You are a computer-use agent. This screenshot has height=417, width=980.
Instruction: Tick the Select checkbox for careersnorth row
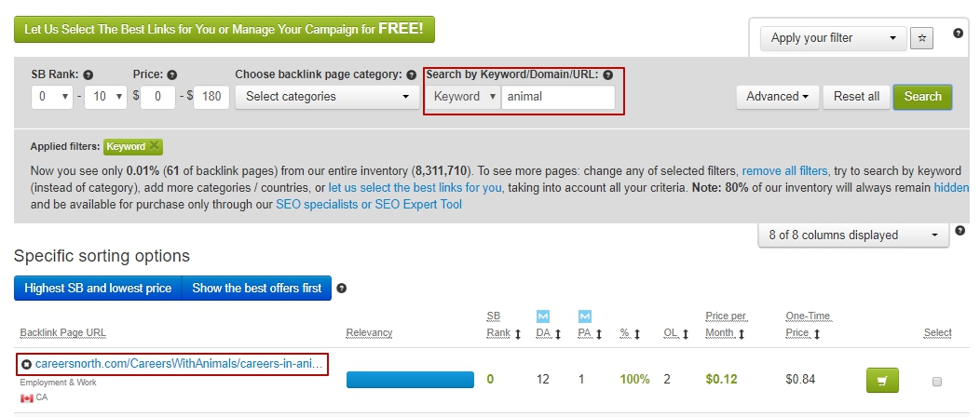tap(937, 381)
